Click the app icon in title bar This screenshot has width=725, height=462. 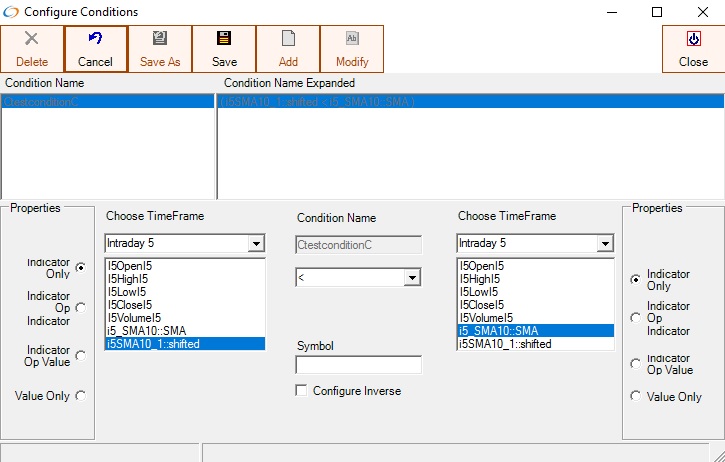click(12, 12)
